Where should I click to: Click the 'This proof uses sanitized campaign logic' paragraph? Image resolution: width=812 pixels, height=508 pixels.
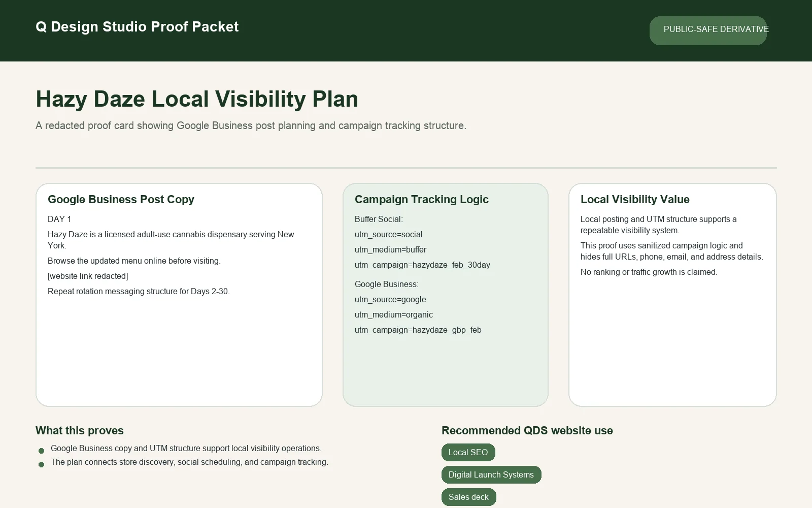point(672,251)
